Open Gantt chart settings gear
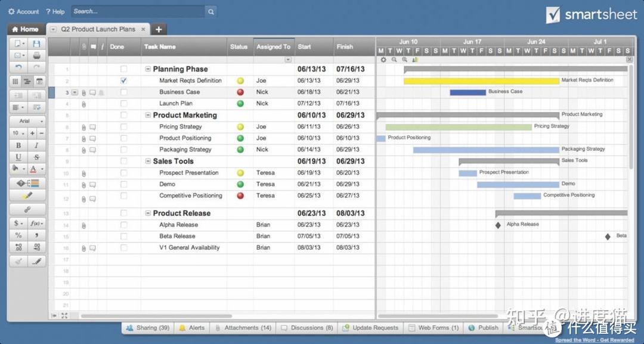This screenshot has height=344, width=644. (383, 60)
